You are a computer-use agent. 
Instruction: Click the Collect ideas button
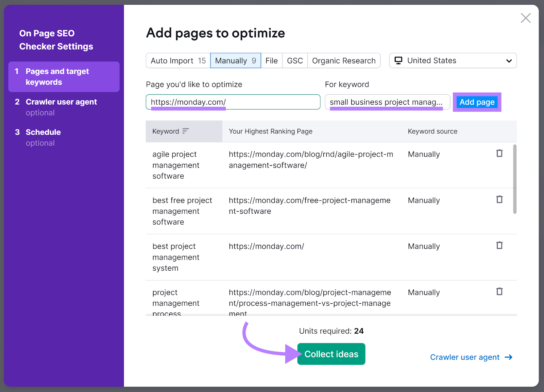pyautogui.click(x=331, y=354)
